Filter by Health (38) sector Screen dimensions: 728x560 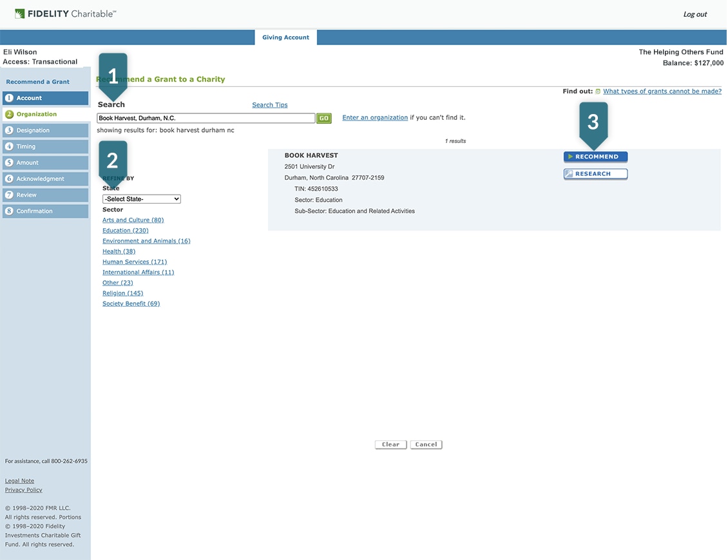pos(119,251)
